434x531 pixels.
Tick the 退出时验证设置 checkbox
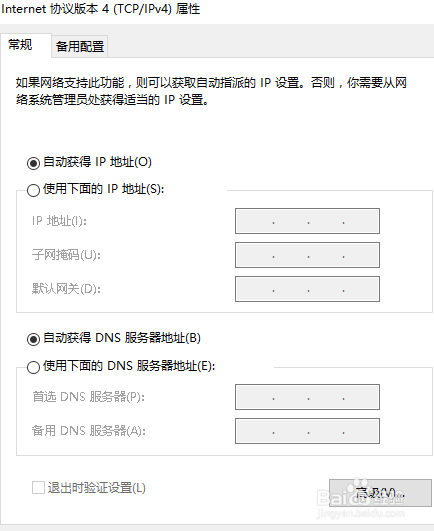point(38,488)
